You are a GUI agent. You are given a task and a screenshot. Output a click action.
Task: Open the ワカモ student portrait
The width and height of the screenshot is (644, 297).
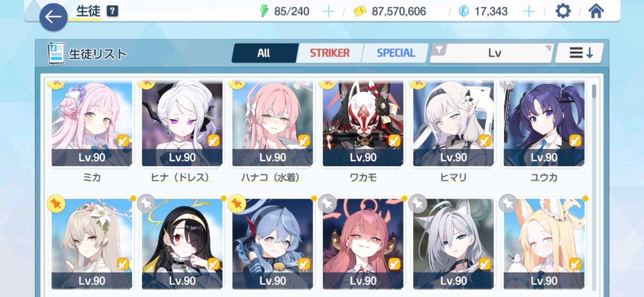[x=363, y=123]
